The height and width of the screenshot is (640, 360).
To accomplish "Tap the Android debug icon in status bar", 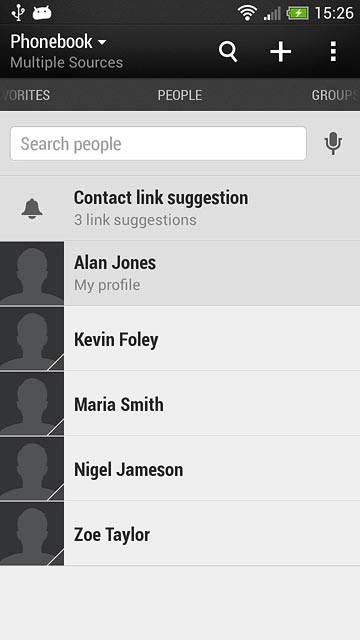I will point(42,13).
